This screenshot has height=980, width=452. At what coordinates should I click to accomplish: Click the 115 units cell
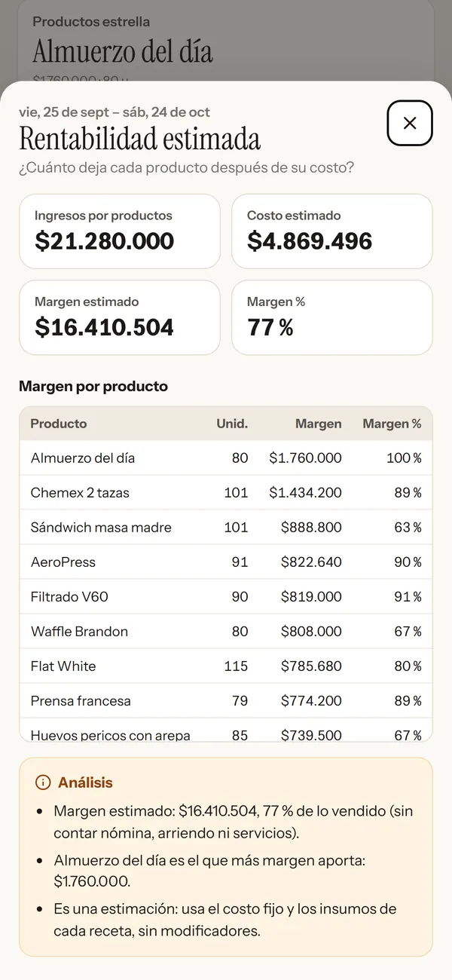coord(236,666)
